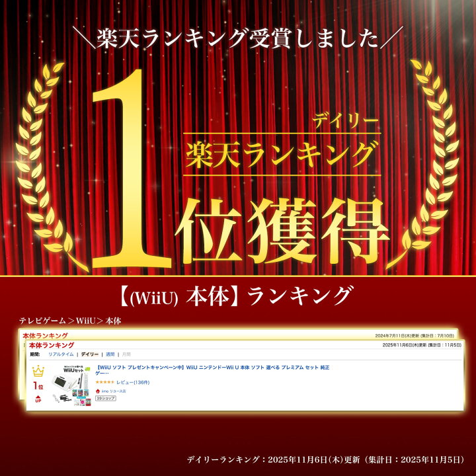476x476 pixels.
Task: Select the リアルタイム period tab
Action: point(61,354)
